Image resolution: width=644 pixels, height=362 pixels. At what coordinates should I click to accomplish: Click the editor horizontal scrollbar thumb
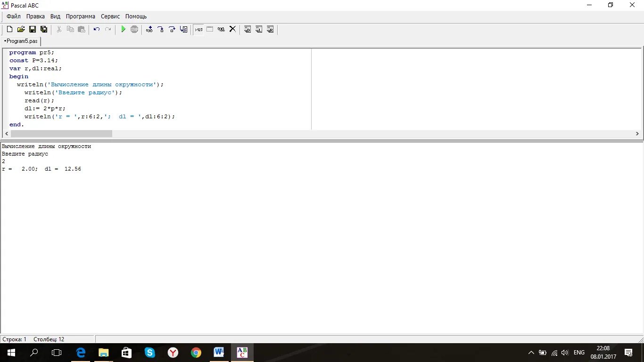pyautogui.click(x=61, y=134)
